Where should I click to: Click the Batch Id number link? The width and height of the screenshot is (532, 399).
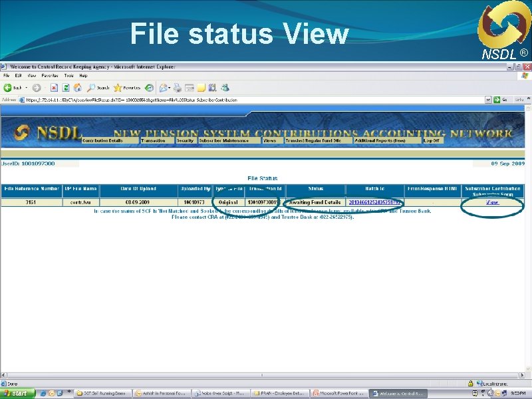[374, 202]
